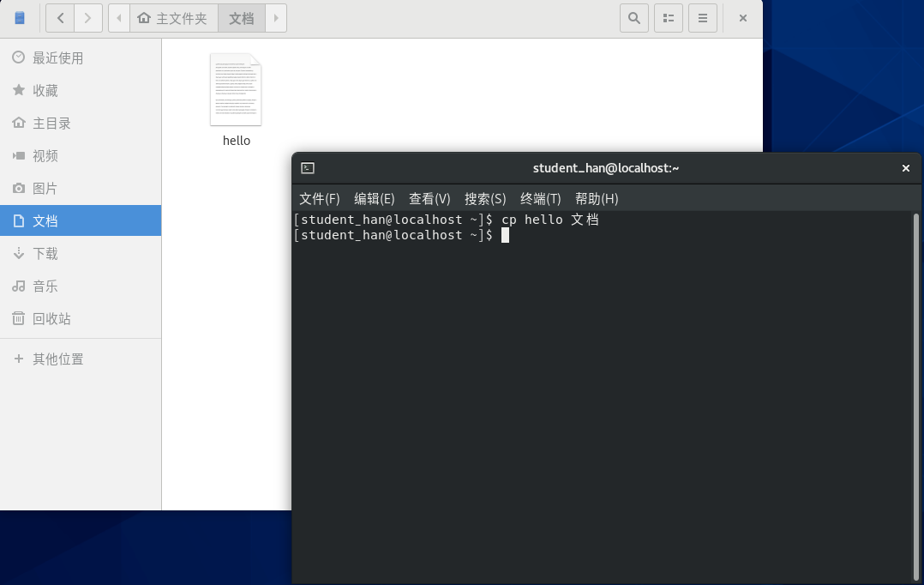Select the hello file thumbnail

click(236, 89)
